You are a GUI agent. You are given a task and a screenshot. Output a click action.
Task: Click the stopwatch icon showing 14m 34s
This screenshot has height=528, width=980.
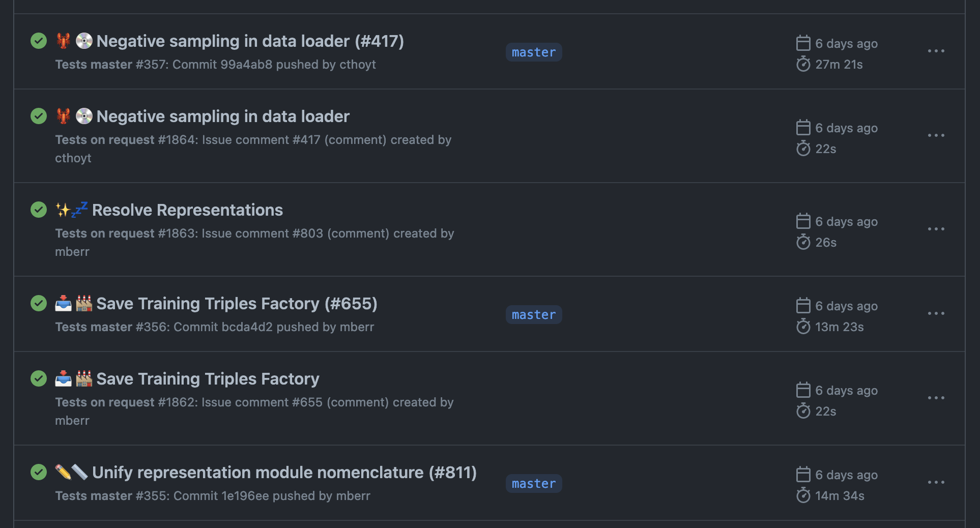point(803,495)
